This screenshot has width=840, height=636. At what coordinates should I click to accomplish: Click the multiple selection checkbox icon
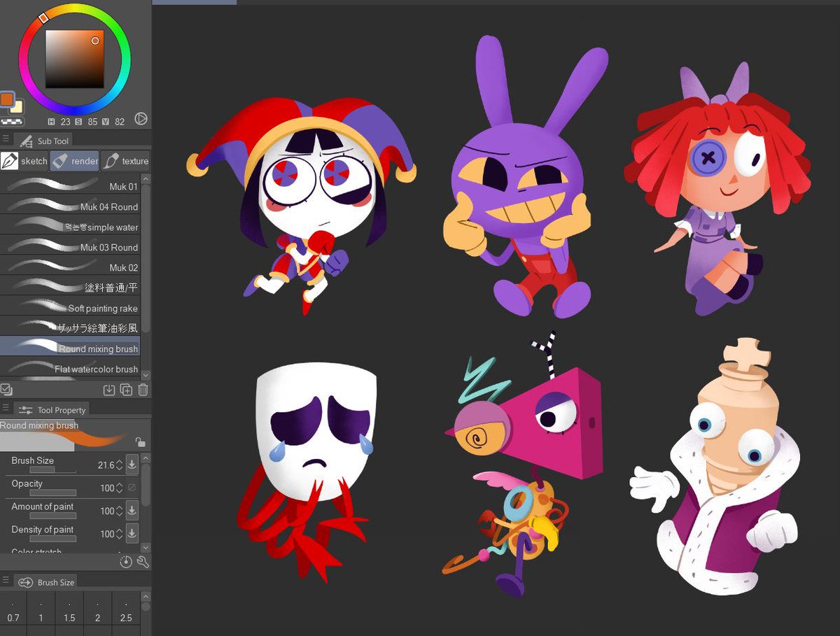7,389
